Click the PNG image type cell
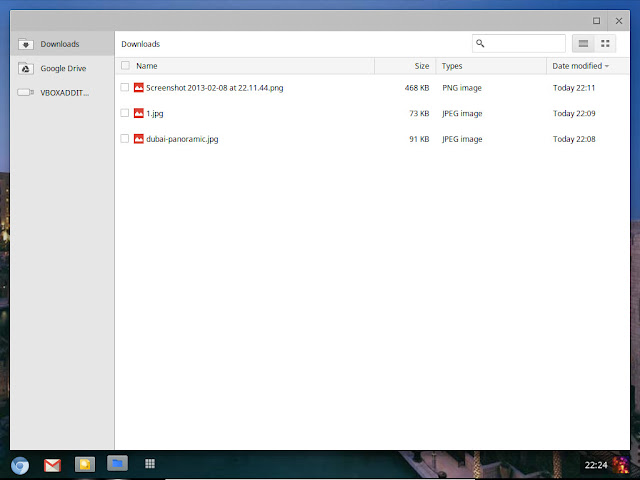This screenshot has height=480, width=640. point(462,88)
